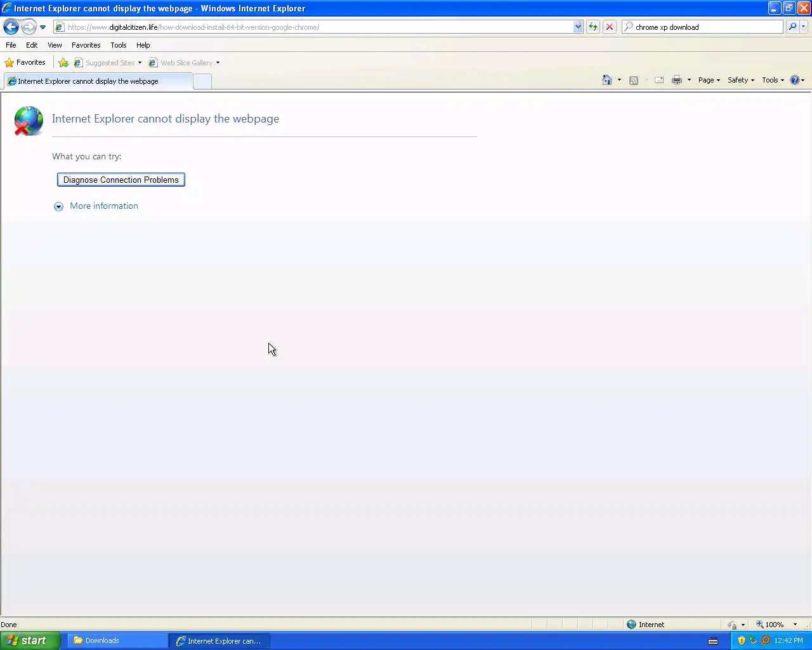This screenshot has height=650, width=812.
Task: Click the Protected Mode lock status icon
Action: point(732,625)
